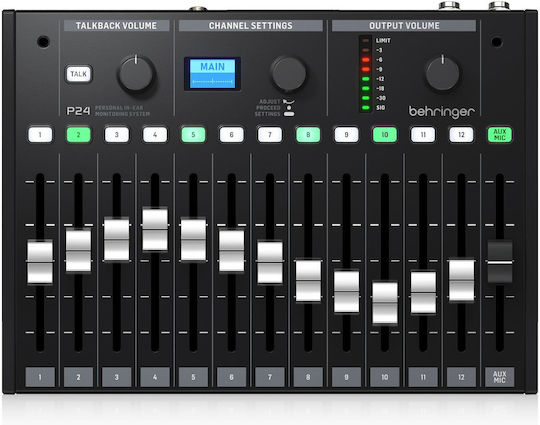Screen dimensions: 540x425
Task: Grab the channel 10 fader cap
Action: 385,303
